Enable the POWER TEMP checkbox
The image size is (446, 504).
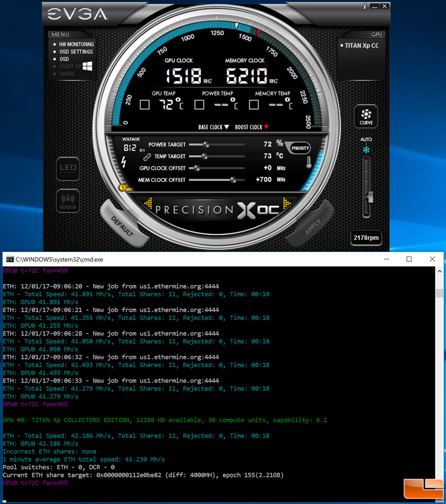[199, 105]
